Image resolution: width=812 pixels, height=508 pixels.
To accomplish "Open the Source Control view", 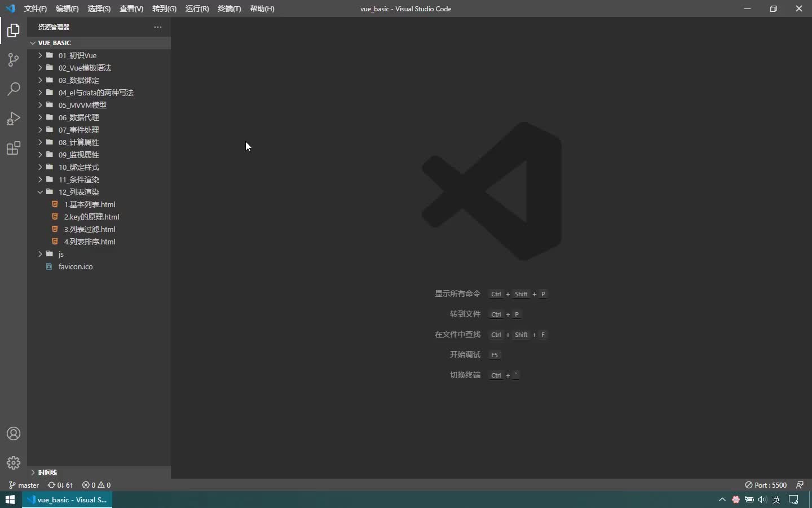I will click(14, 60).
